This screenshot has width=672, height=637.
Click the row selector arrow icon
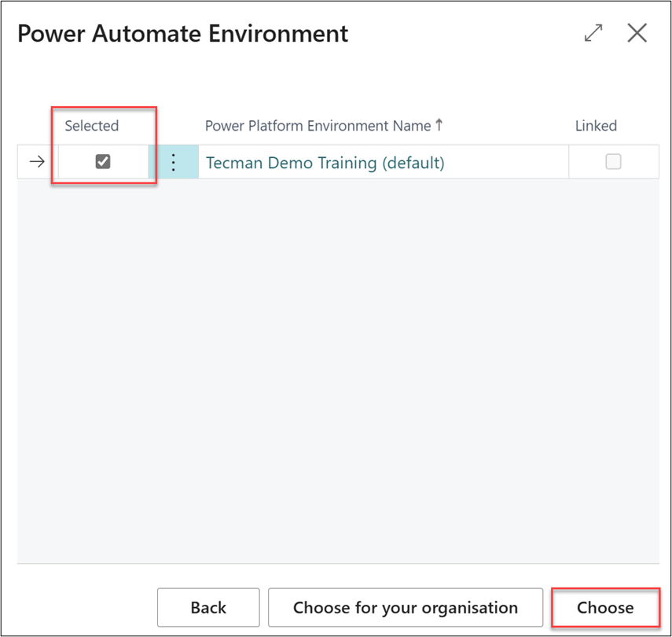(37, 162)
